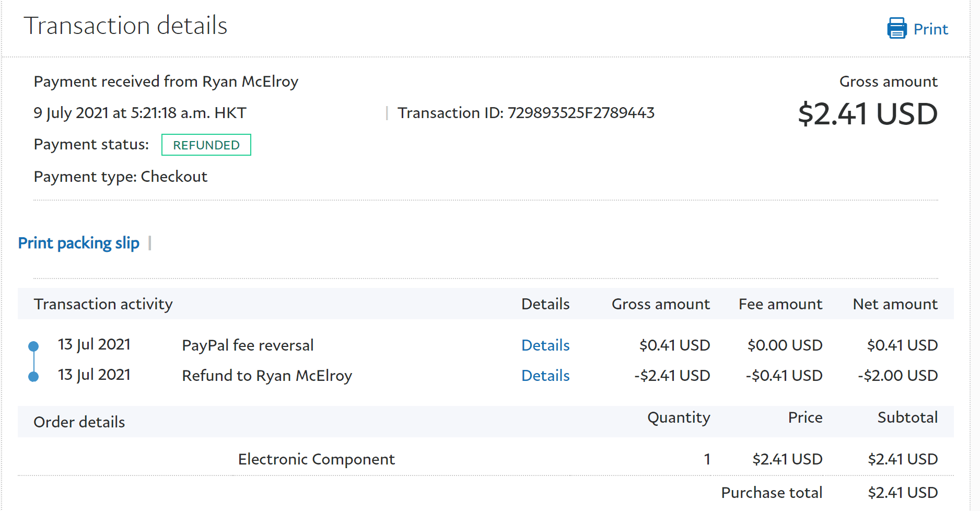Click the large $2.41 USD gross amount
Screen dimensions: 980x511
click(868, 114)
